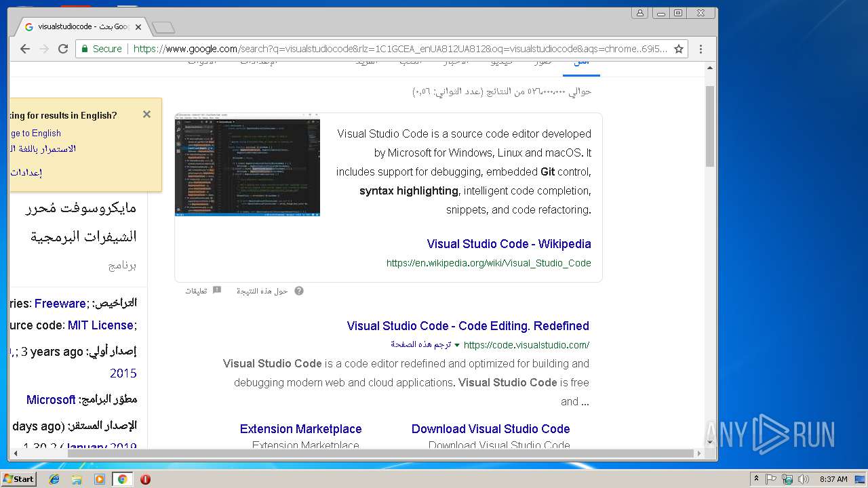
Task: Open the Action Center flag icon
Action: pos(771,479)
